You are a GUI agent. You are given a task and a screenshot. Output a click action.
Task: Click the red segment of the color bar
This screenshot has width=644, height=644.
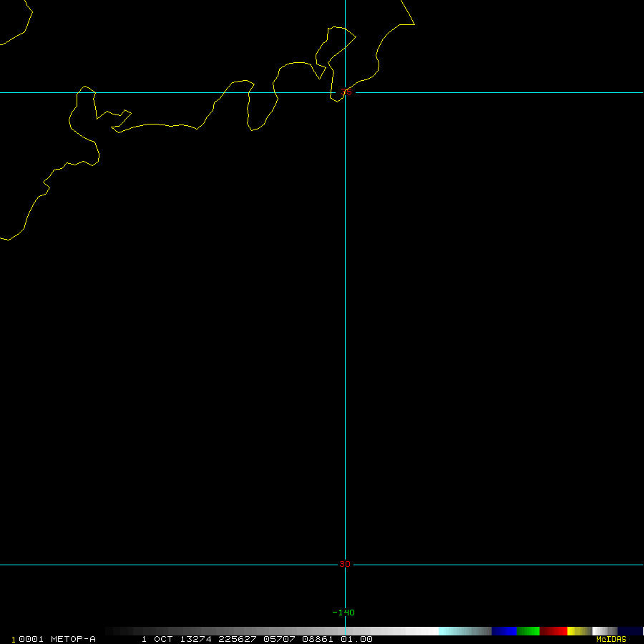tap(553, 631)
